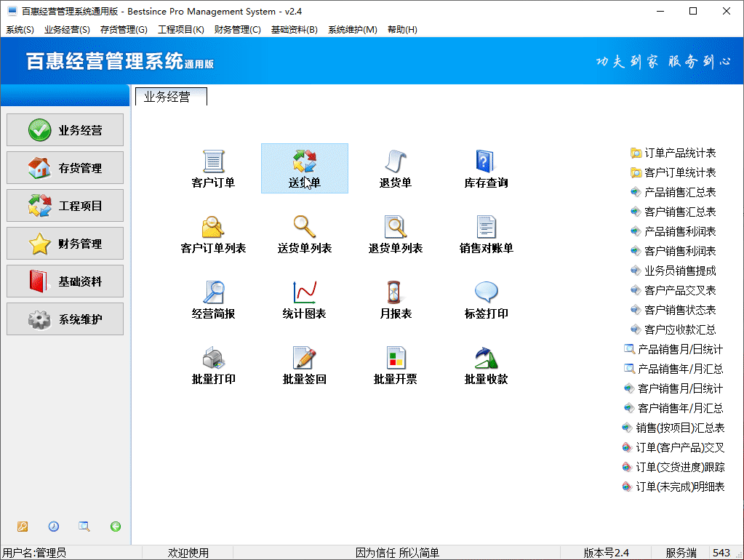Open 订单(客户产品)交叉 report

pos(673,447)
